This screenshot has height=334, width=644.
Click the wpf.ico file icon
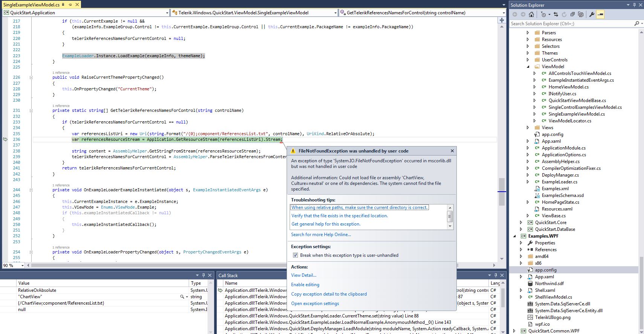tap(530, 324)
